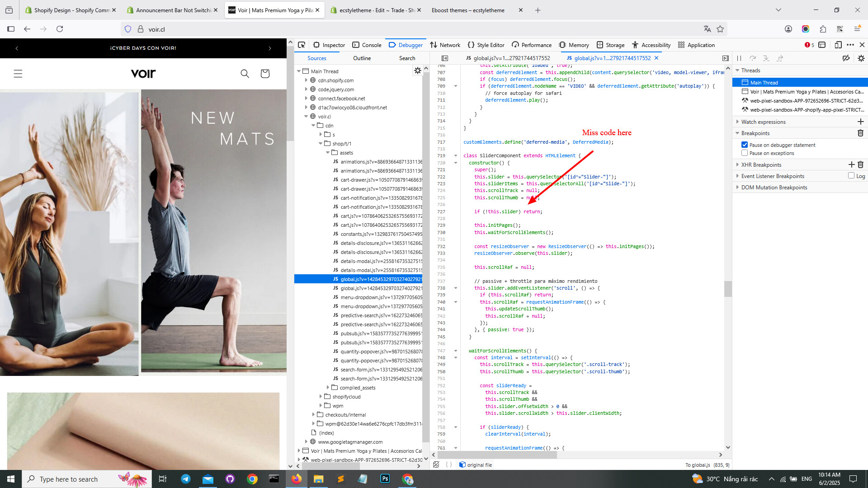The image size is (868, 488).
Task: Select the Main Thread entry in Threads
Action: 800,83
